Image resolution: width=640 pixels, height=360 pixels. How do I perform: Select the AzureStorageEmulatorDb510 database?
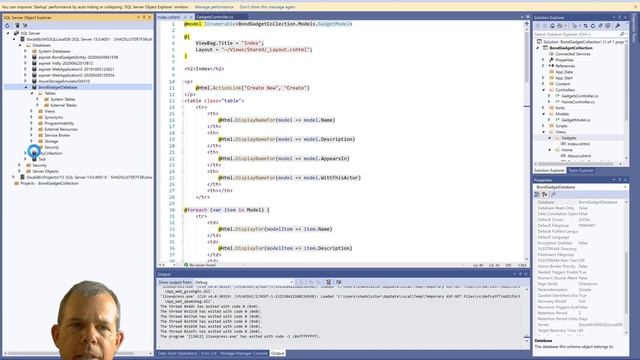[x=64, y=81]
